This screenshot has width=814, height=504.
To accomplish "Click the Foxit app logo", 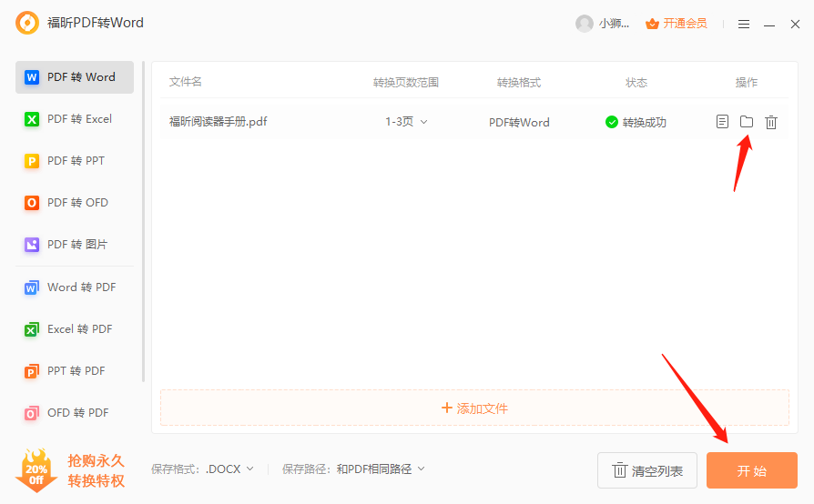I will (x=27, y=24).
